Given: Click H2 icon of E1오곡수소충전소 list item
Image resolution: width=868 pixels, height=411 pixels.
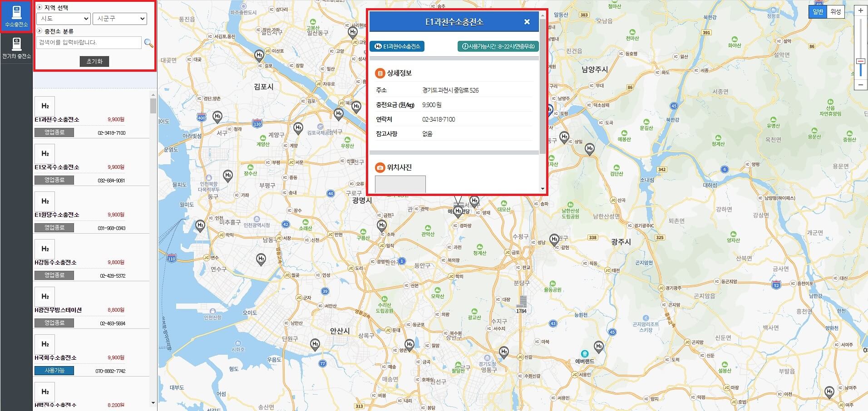Looking at the screenshot, I should click(x=45, y=153).
